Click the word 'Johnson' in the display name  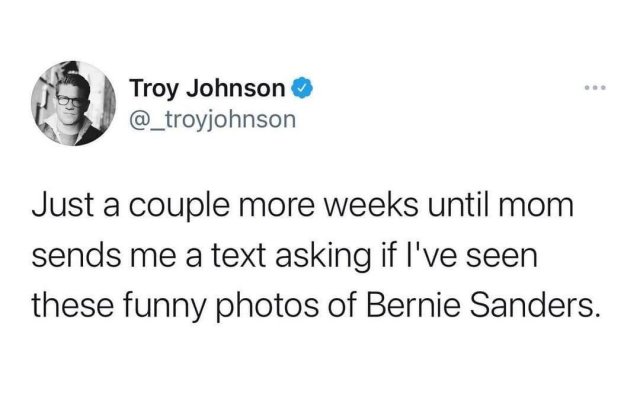click(236, 88)
